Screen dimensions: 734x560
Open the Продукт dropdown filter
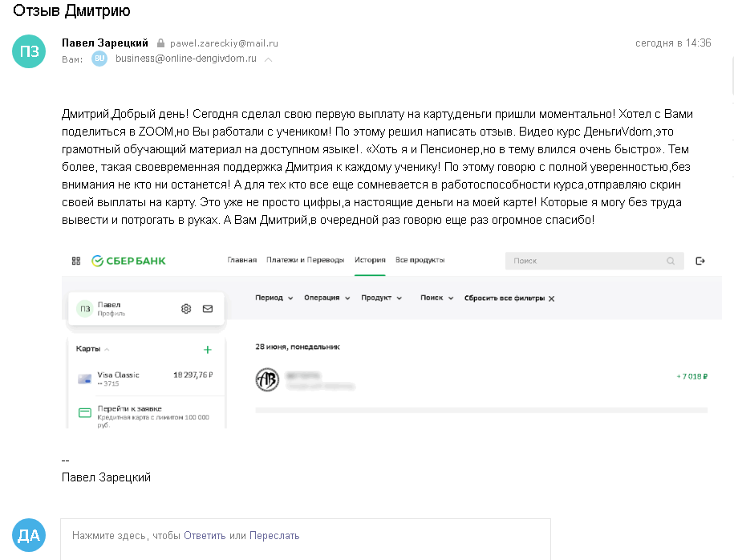tap(381, 298)
